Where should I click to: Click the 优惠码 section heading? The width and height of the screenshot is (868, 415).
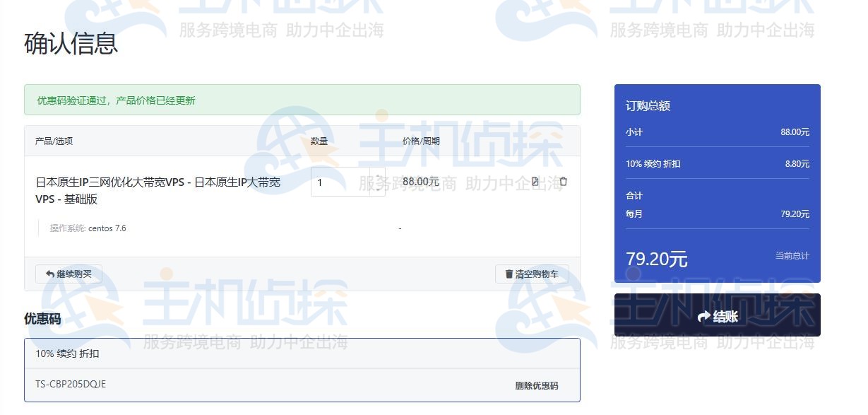[x=42, y=319]
